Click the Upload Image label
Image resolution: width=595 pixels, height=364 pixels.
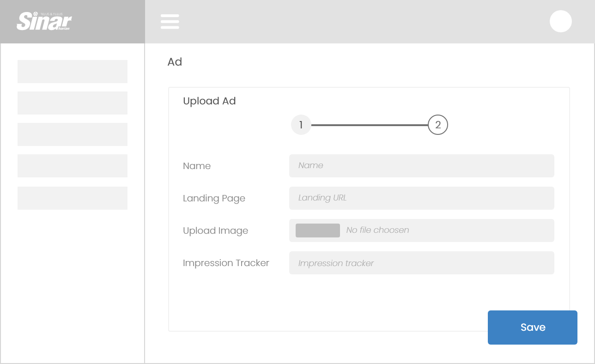215,231
